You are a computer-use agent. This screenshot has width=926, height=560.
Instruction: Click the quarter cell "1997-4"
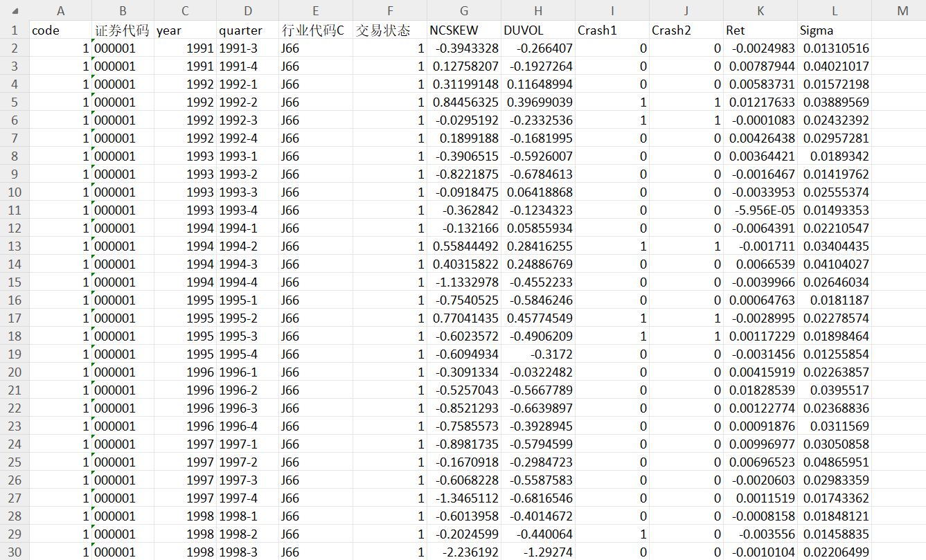click(247, 498)
